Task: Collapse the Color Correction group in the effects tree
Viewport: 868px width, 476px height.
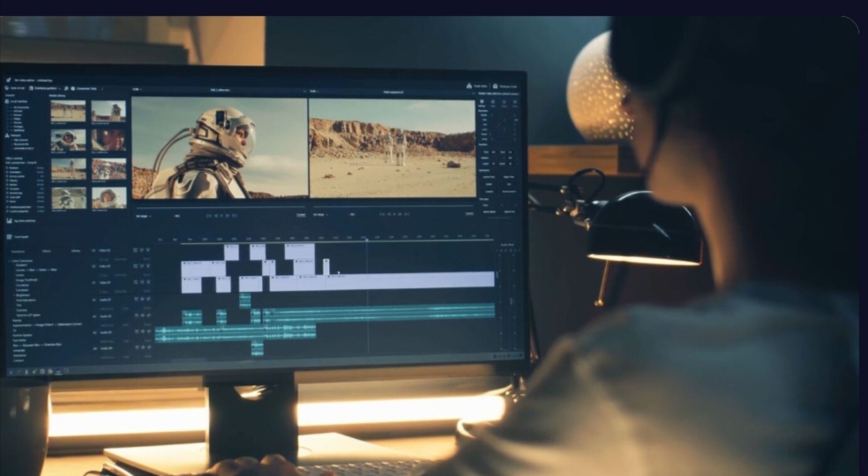Action: coord(10,261)
